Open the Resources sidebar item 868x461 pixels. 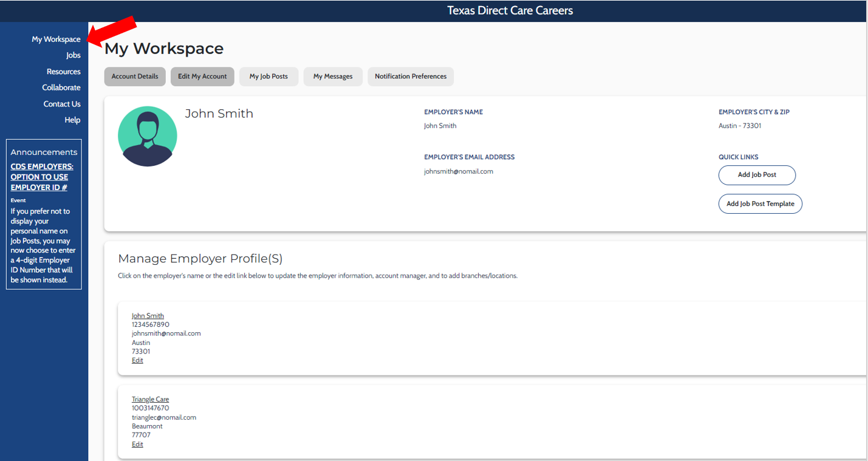(63, 72)
